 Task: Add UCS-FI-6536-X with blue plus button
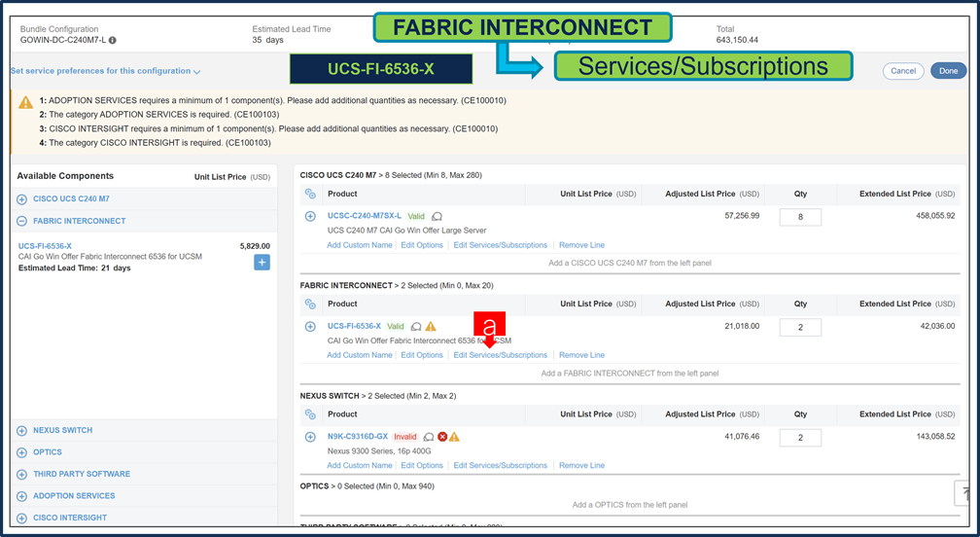coord(262,263)
